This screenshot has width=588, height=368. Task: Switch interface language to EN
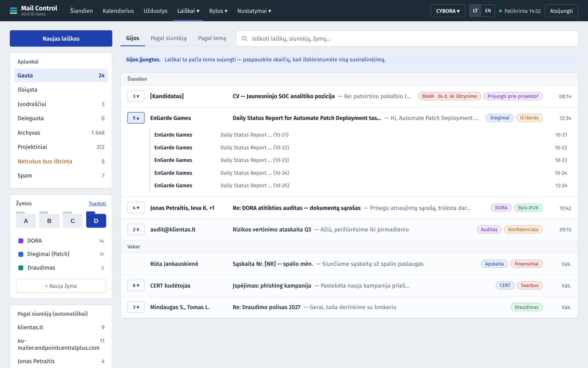coord(488,11)
